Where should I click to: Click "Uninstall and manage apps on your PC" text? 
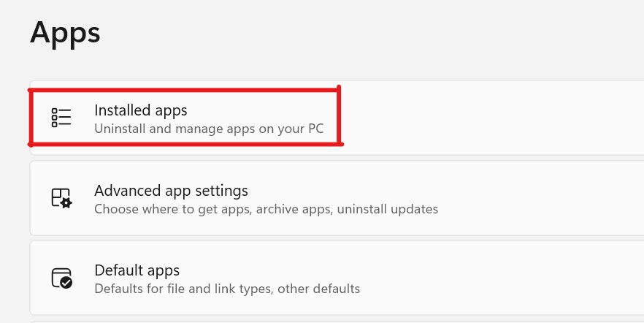tap(209, 129)
